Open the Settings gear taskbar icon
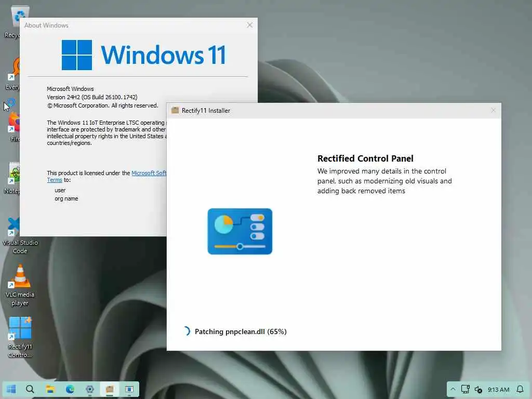Screen dimensions: 532x399 coord(90,389)
